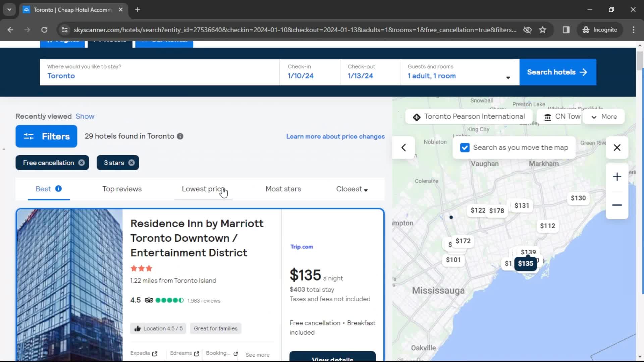Image resolution: width=644 pixels, height=362 pixels.
Task: Click the $101 map price marker
Action: click(453, 260)
